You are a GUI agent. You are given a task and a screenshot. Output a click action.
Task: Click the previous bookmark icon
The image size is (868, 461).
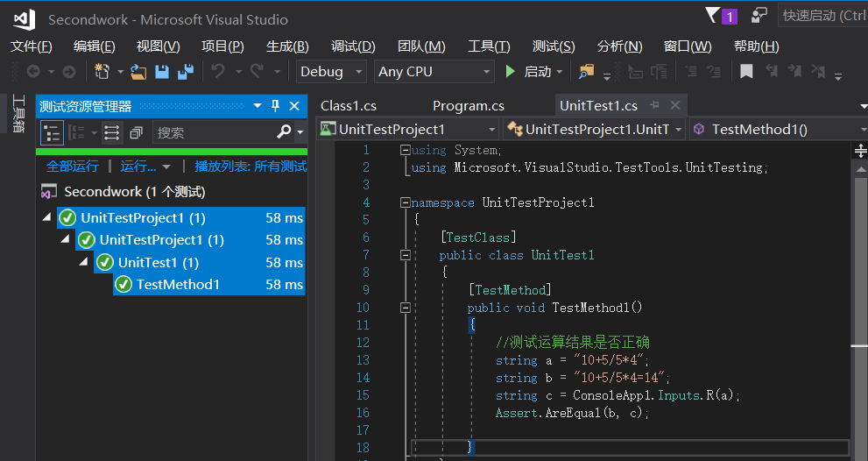[772, 71]
